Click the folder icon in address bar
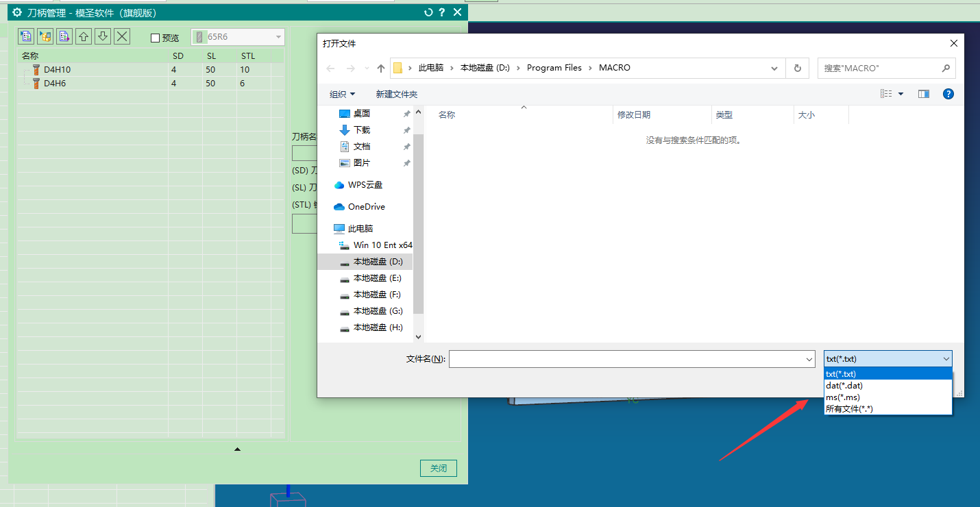 pos(397,68)
